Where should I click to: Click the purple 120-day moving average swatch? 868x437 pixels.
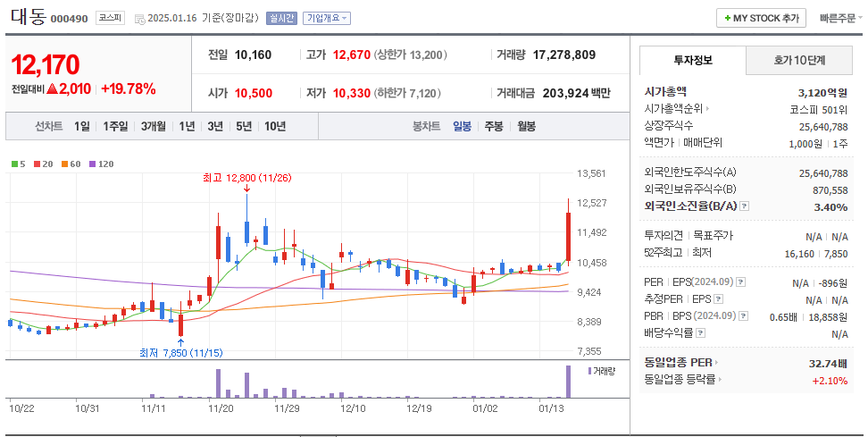click(x=92, y=164)
